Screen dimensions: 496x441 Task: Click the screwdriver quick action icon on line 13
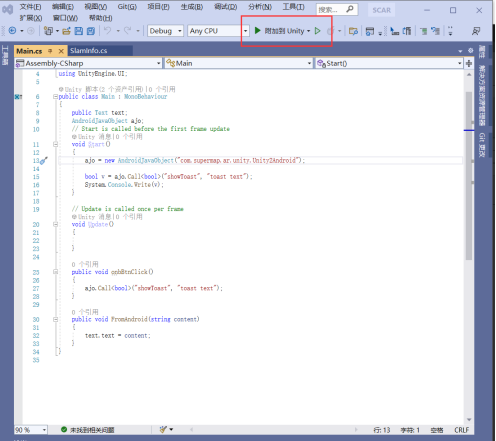(44, 161)
